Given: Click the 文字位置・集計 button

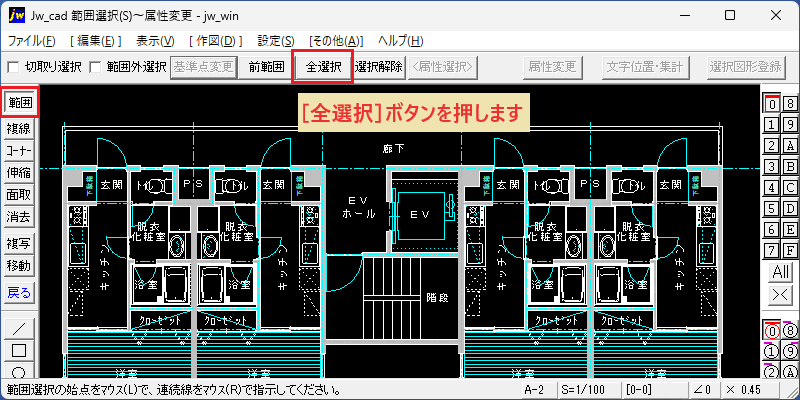Looking at the screenshot, I should (645, 67).
